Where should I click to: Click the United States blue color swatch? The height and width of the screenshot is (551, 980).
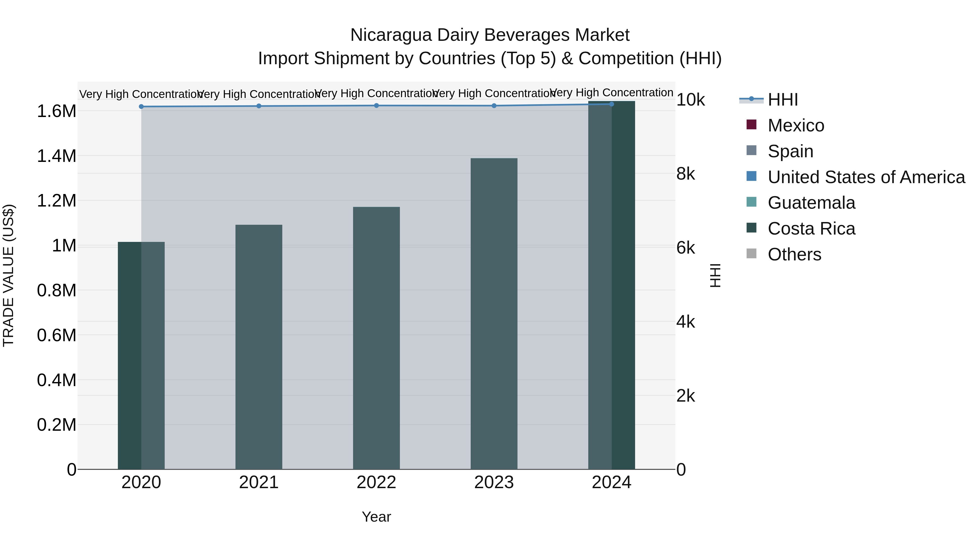751,176
